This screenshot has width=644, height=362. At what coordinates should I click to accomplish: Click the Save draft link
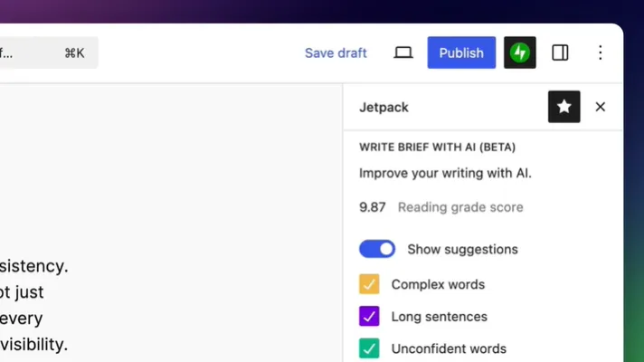(x=336, y=52)
